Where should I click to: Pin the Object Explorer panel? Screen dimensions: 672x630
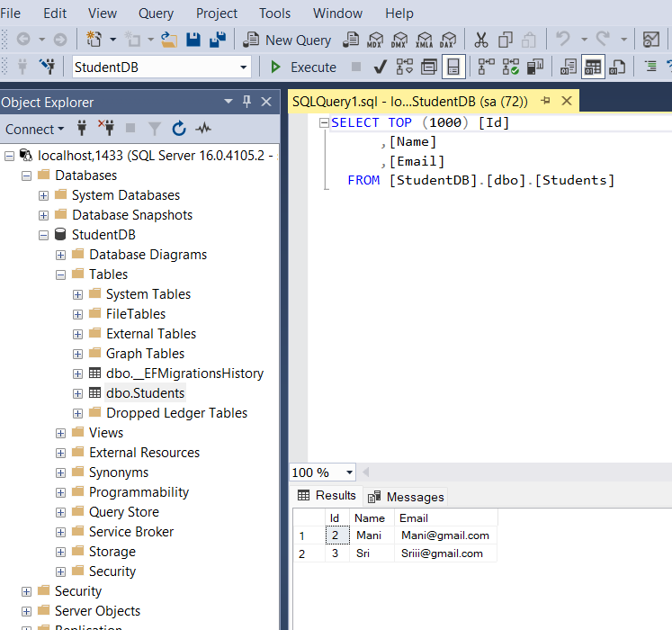[246, 102]
